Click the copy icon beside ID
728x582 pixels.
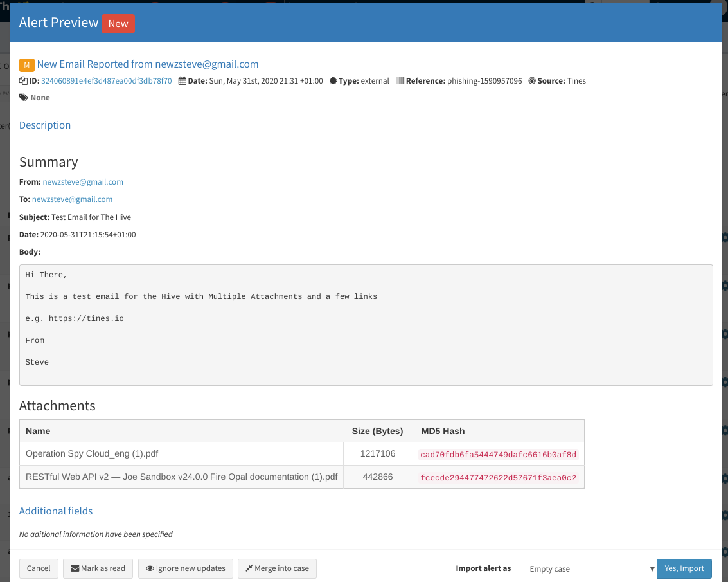tap(23, 80)
